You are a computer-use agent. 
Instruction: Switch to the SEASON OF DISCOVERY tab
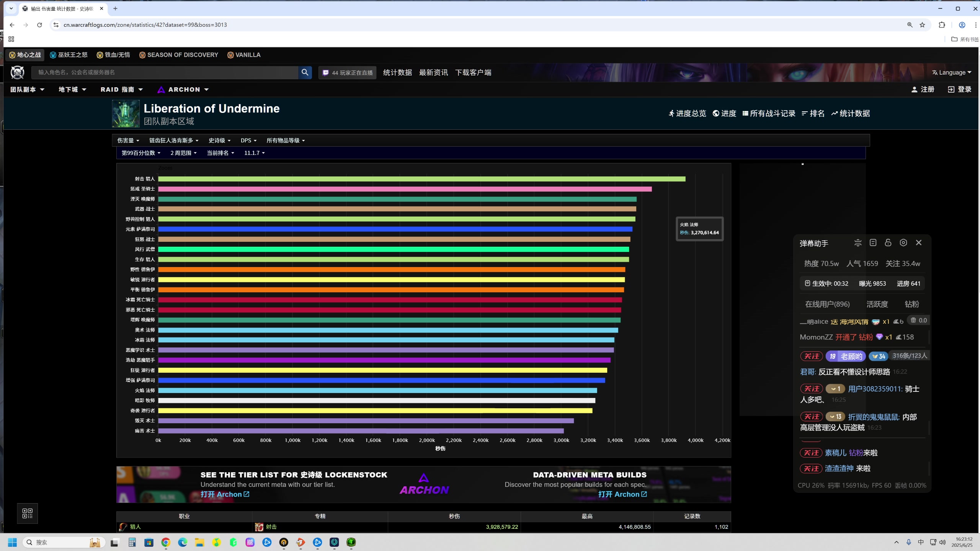[179, 55]
